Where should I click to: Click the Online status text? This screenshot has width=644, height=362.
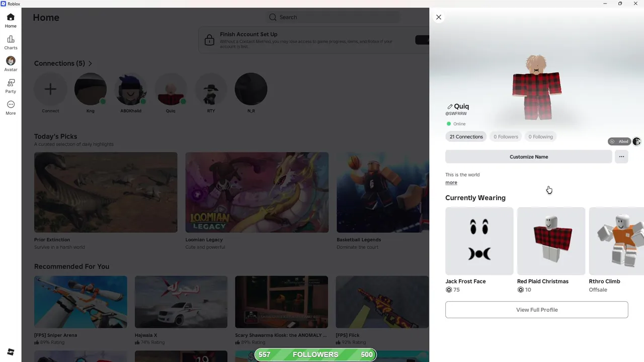[x=459, y=124]
